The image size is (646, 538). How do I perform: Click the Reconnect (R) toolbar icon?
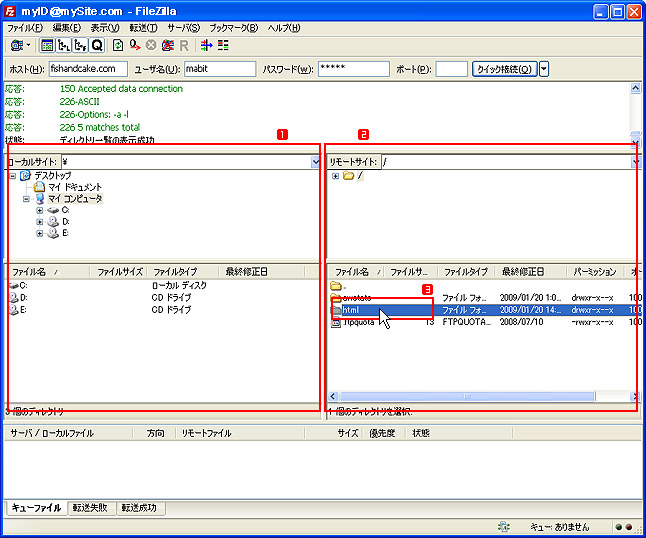[x=184, y=45]
